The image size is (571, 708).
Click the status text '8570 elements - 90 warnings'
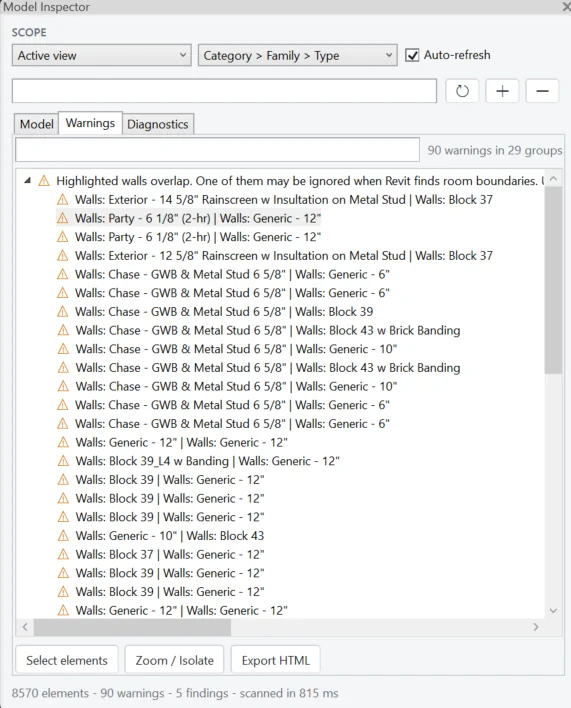(88, 693)
